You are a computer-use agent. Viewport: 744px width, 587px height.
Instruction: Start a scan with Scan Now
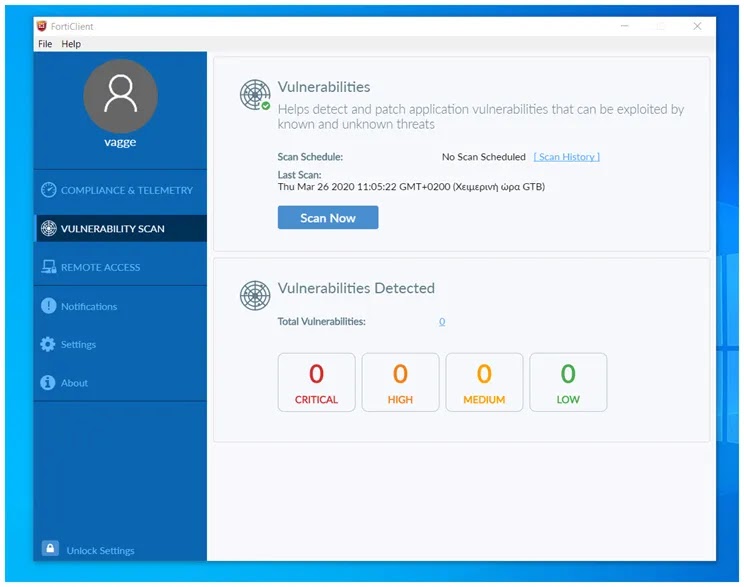coord(328,217)
